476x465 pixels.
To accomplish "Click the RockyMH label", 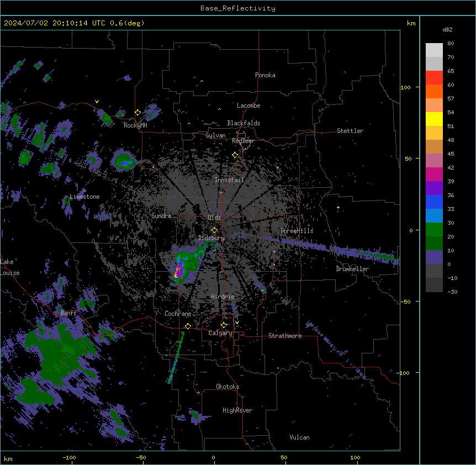I will point(135,125).
